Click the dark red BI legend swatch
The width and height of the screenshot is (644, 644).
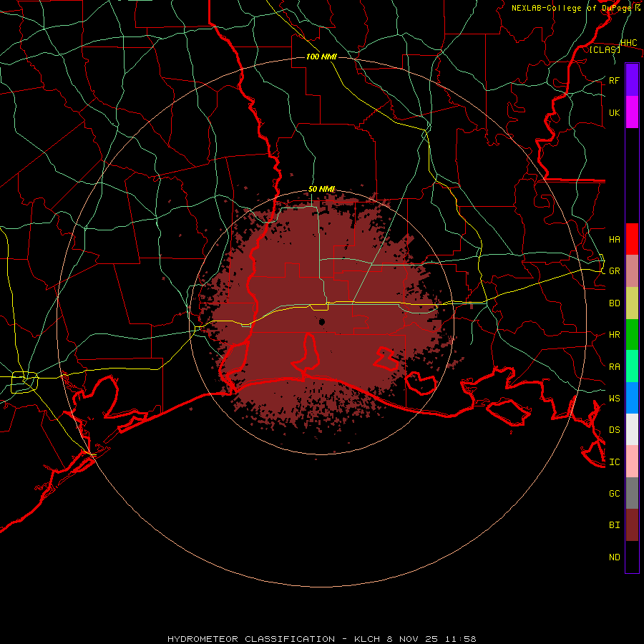pyautogui.click(x=632, y=525)
